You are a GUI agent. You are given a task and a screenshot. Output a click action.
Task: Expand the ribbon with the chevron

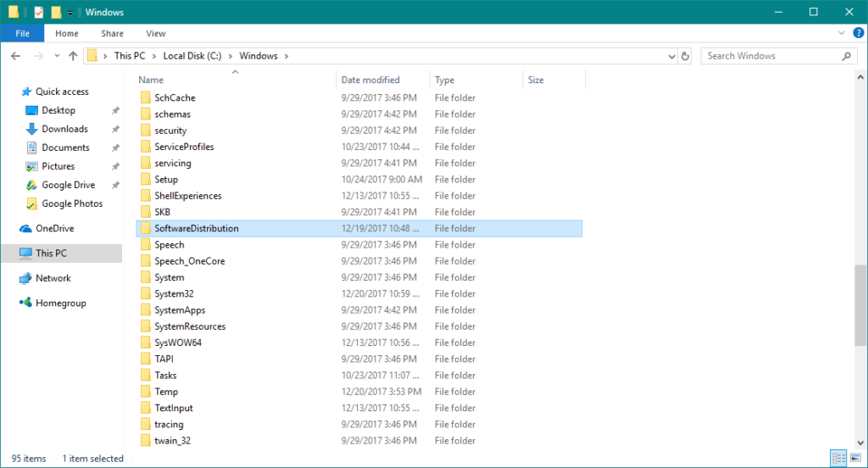(x=842, y=33)
